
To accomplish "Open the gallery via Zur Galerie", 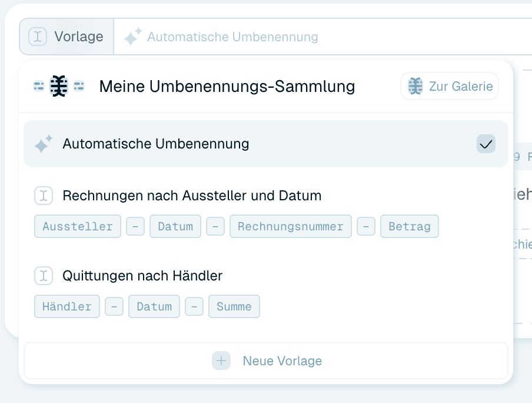I will (450, 86).
